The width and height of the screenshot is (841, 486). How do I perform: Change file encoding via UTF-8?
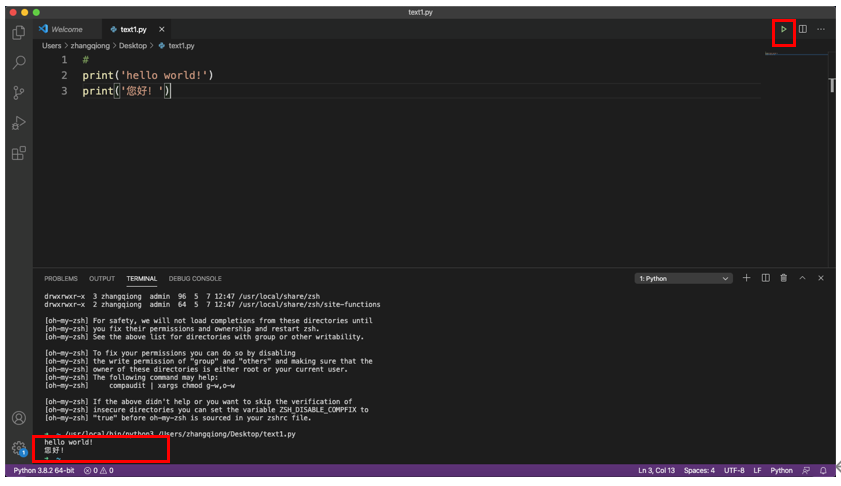click(x=734, y=470)
